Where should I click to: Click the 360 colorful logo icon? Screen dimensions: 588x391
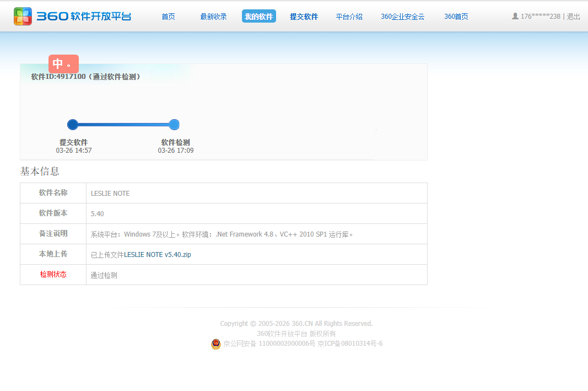coord(23,17)
